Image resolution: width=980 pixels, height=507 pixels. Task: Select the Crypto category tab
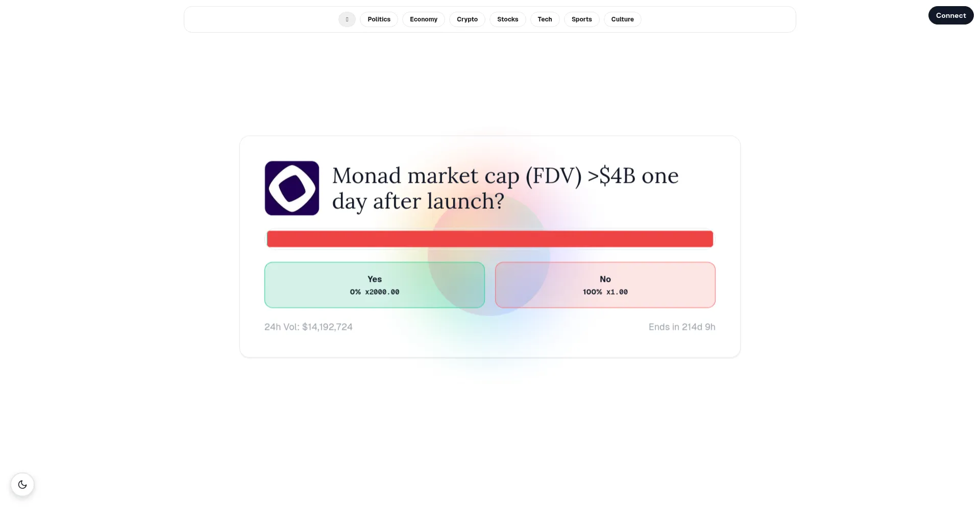pos(467,19)
